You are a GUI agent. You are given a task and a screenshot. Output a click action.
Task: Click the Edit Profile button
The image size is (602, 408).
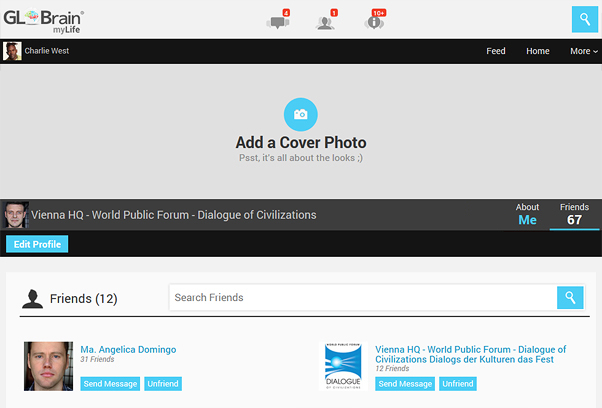(37, 244)
